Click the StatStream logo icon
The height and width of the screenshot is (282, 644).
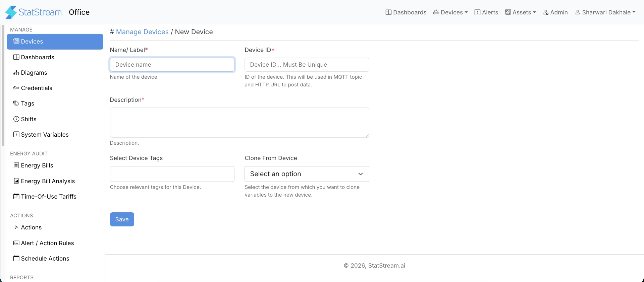pos(11,12)
